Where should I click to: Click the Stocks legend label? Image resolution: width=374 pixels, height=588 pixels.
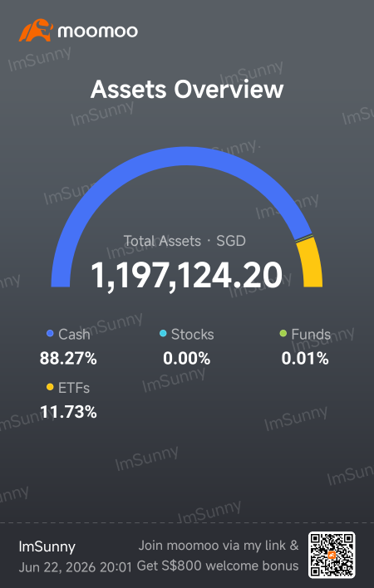coord(193,335)
